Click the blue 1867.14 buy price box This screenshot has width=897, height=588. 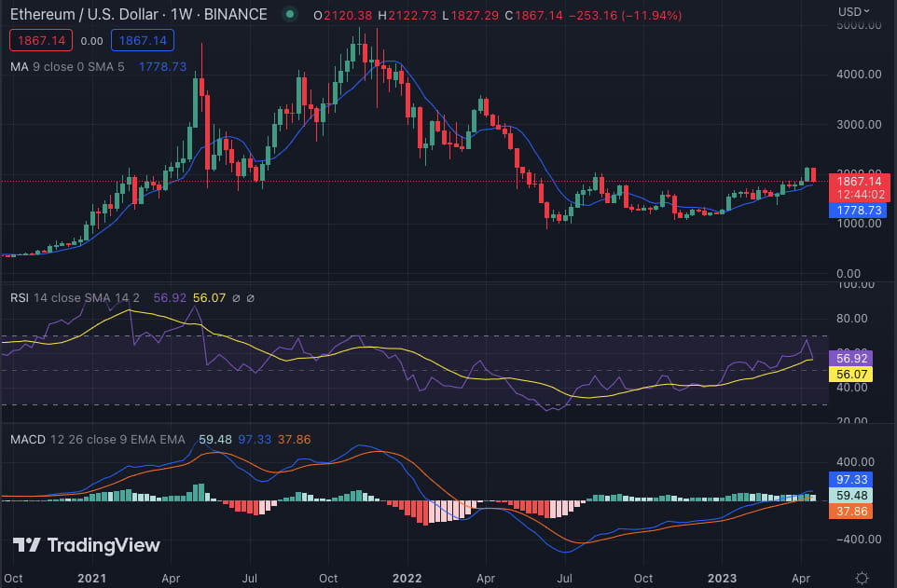coord(143,41)
